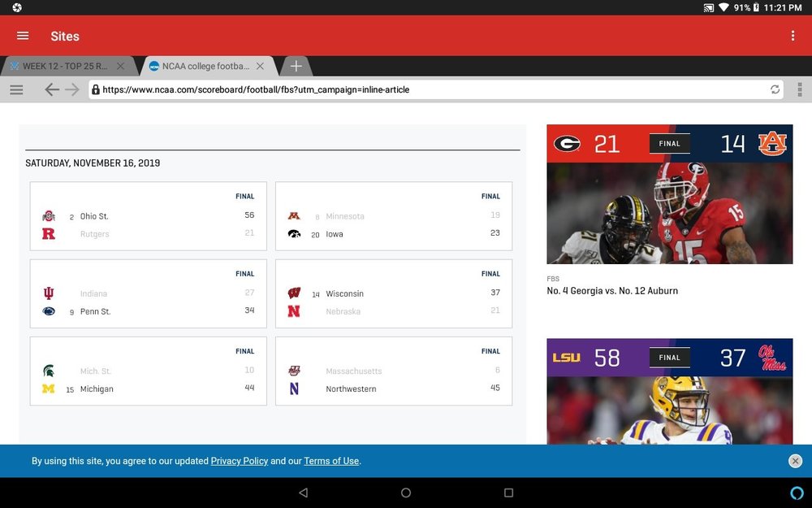Select the Northwestern team logo
812x508 pixels.
(x=294, y=389)
